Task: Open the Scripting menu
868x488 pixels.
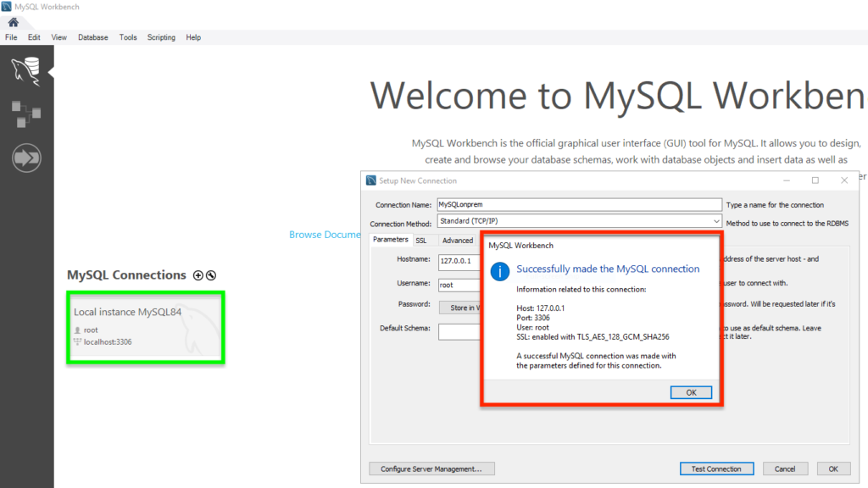Action: click(161, 37)
